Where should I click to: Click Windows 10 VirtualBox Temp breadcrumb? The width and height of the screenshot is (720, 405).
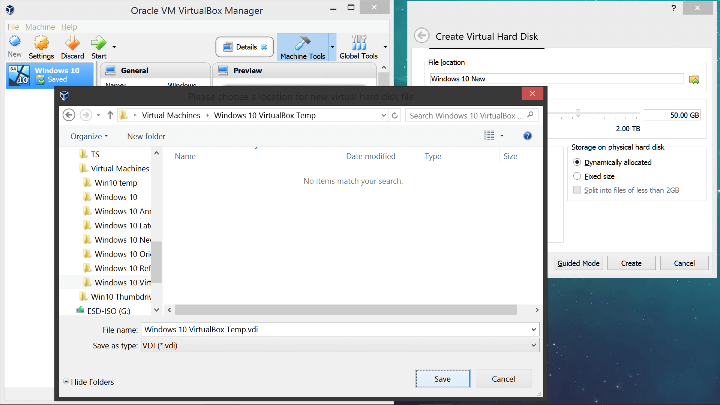coord(265,115)
